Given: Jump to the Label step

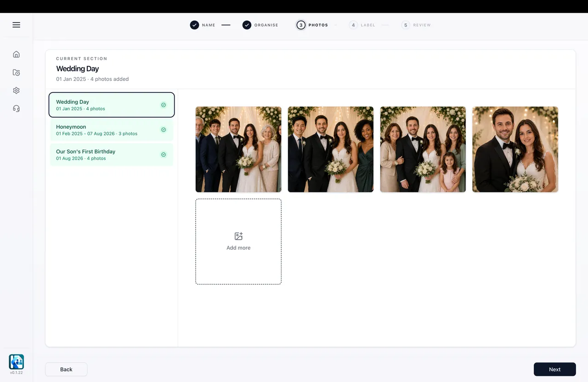Looking at the screenshot, I should click(x=362, y=25).
